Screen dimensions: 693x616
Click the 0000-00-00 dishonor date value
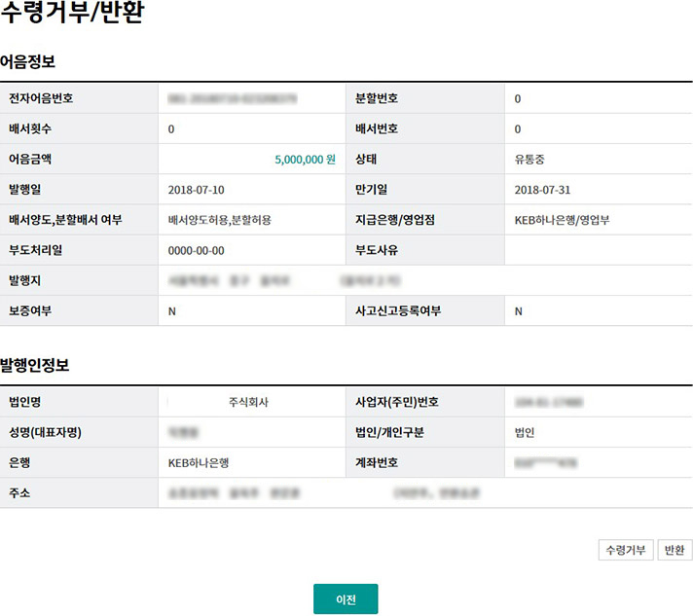[x=196, y=250]
